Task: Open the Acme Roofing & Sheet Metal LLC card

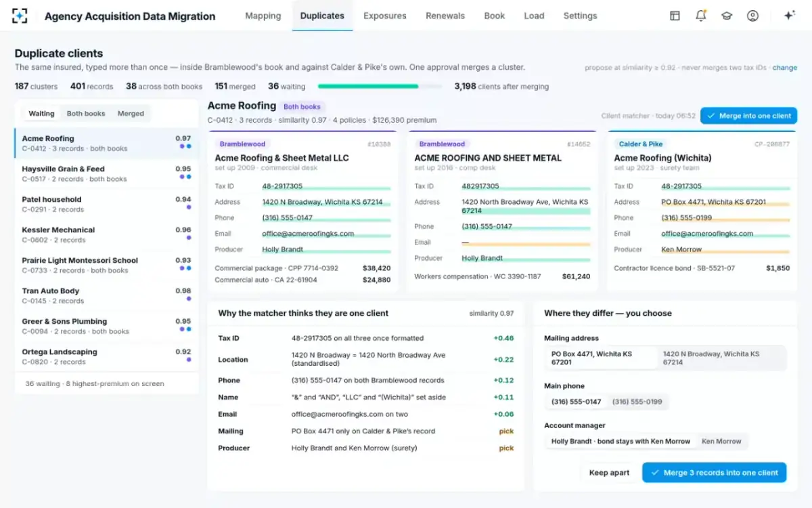Action: click(x=302, y=212)
